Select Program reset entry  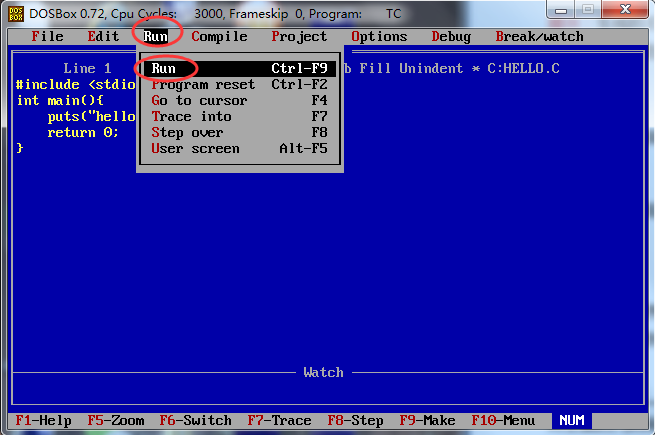[239, 84]
